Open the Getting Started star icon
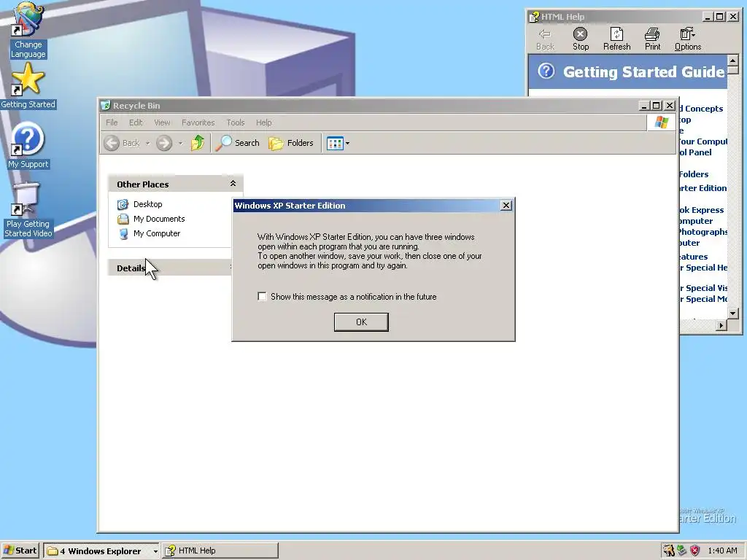Image resolution: width=747 pixels, height=560 pixels. pos(28,86)
